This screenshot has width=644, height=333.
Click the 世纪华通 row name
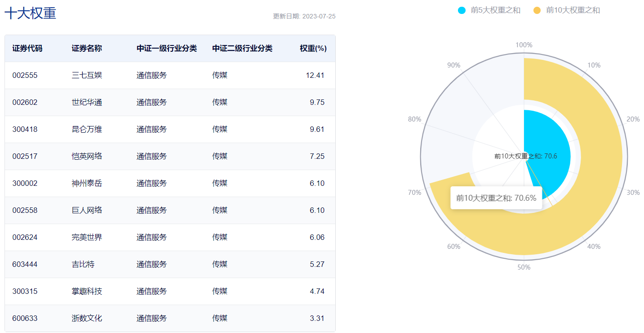click(x=87, y=102)
